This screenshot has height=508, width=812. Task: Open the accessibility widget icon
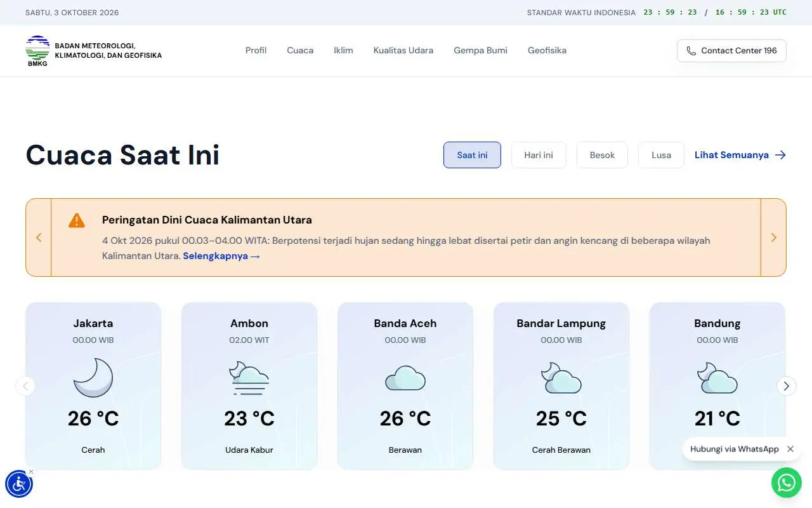pyautogui.click(x=19, y=484)
